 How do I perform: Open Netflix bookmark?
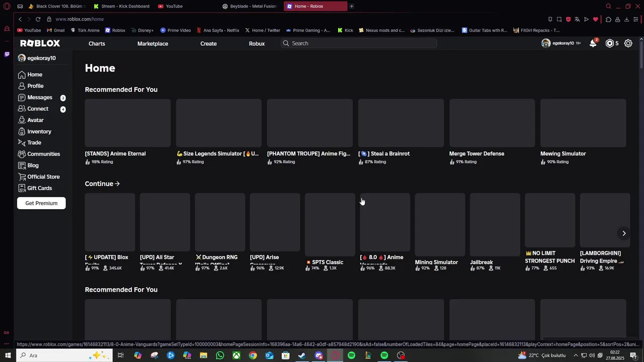pos(218,30)
